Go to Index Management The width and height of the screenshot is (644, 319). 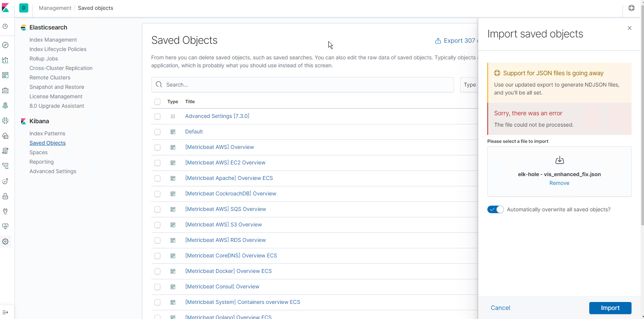pos(53,40)
